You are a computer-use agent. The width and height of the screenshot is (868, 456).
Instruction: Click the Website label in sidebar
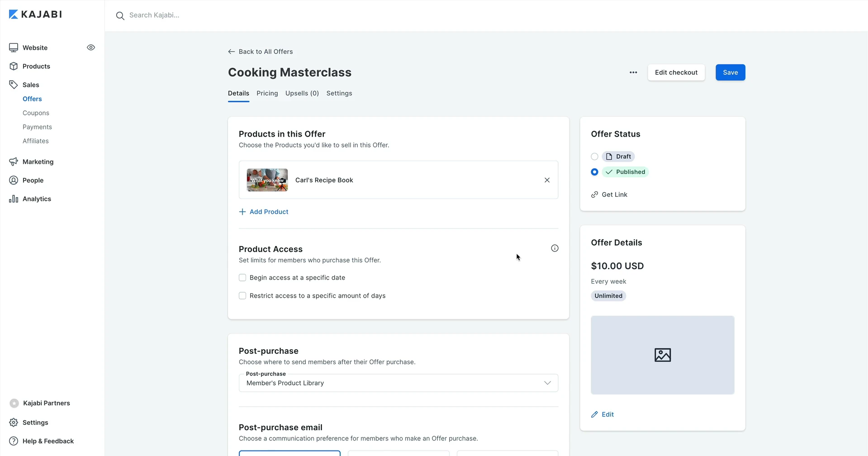(35, 47)
